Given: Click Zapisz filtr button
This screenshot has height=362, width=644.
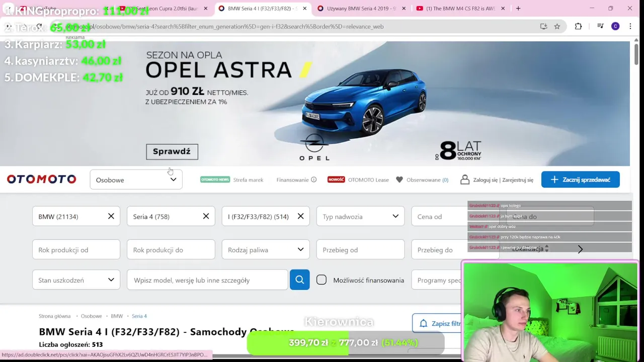Looking at the screenshot, I should [437, 323].
